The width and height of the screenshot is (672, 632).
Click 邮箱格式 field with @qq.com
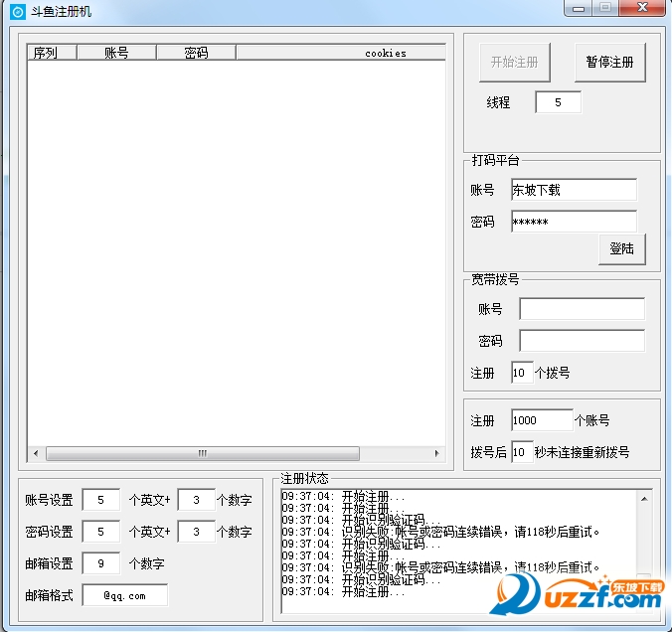[124, 595]
